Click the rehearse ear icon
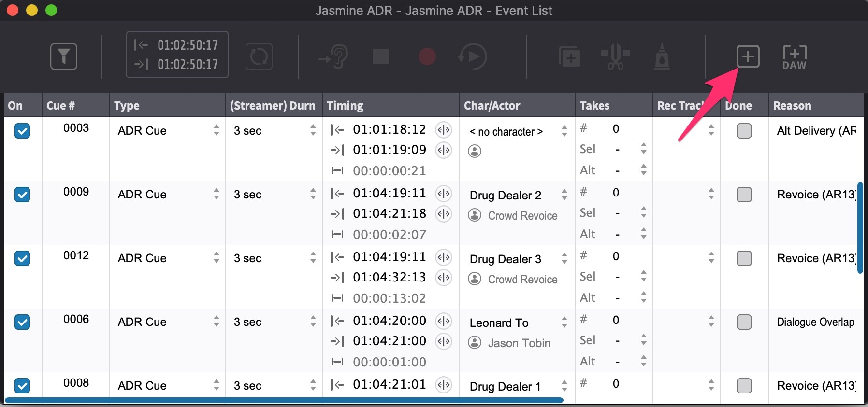This screenshot has height=407, width=868. coord(333,56)
